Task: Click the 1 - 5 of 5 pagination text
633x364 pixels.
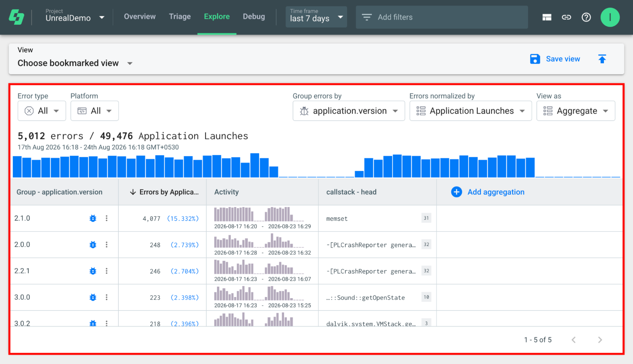Action: [x=538, y=340]
